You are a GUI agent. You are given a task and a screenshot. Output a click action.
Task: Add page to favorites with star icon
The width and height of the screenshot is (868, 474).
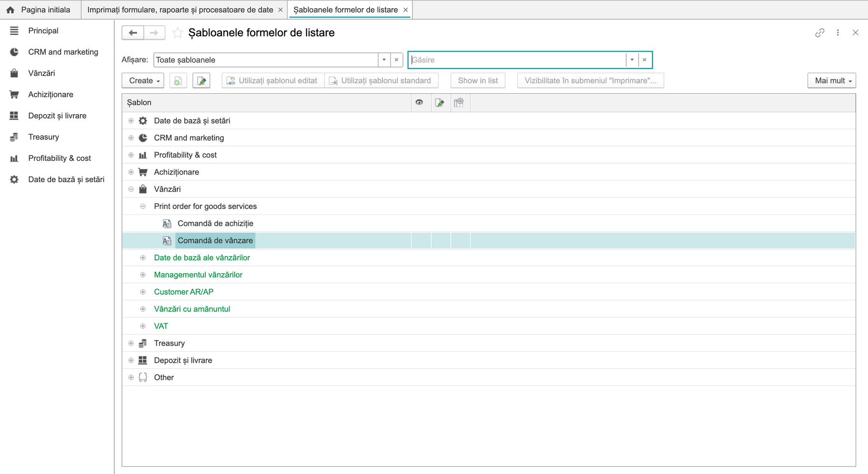click(178, 33)
